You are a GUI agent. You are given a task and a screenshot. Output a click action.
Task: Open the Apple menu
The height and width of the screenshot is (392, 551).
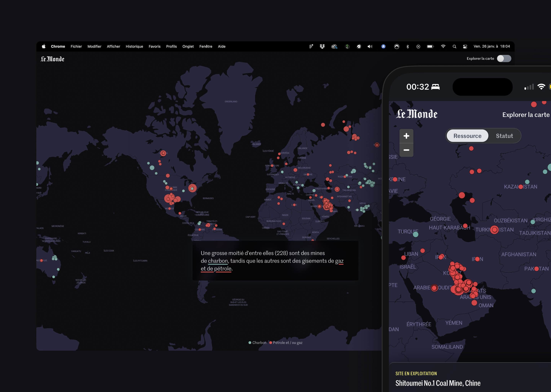pyautogui.click(x=44, y=46)
